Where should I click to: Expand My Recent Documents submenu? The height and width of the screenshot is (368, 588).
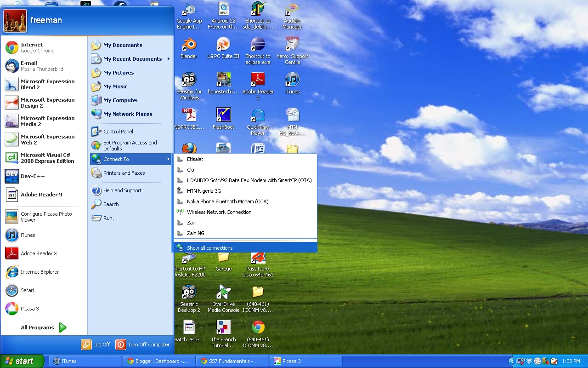[130, 59]
